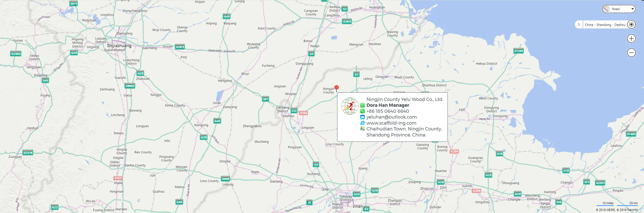This screenshot has height=213, width=644.
Task: Click the red pushpin near Ningjin County
Action: pos(337,88)
